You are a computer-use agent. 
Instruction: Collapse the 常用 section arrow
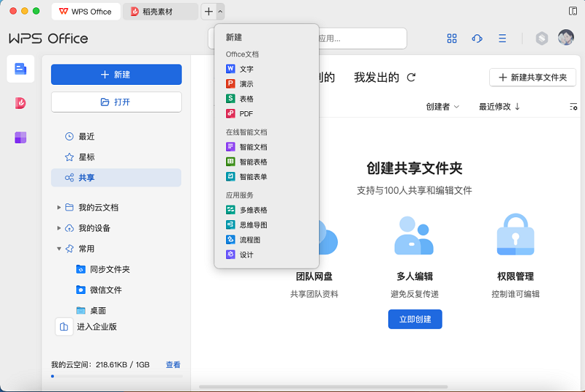[58, 249]
